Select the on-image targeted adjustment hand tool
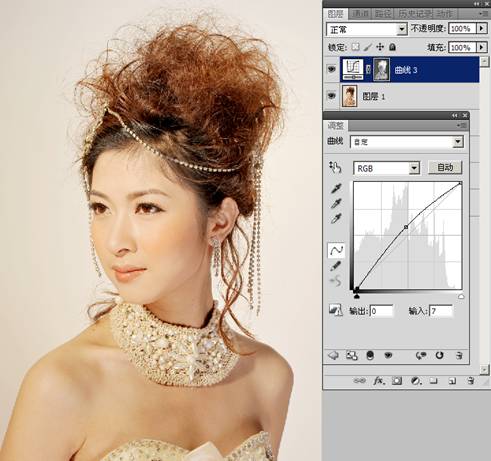The image size is (491, 461). click(x=335, y=167)
